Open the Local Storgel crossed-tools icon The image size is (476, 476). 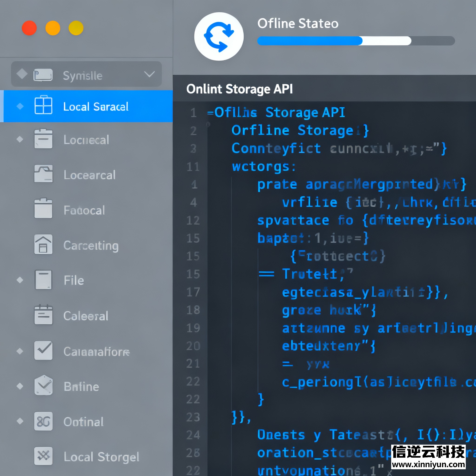43,456
